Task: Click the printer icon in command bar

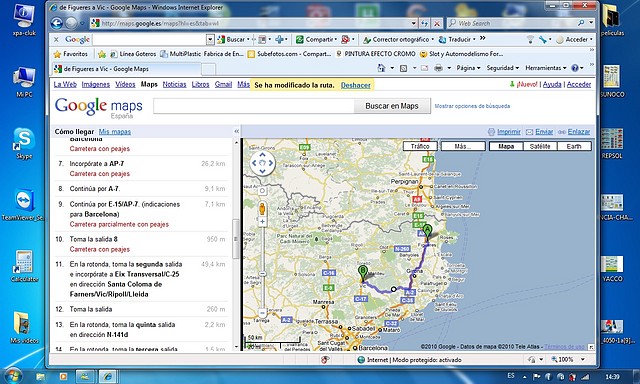Action: tap(438, 68)
